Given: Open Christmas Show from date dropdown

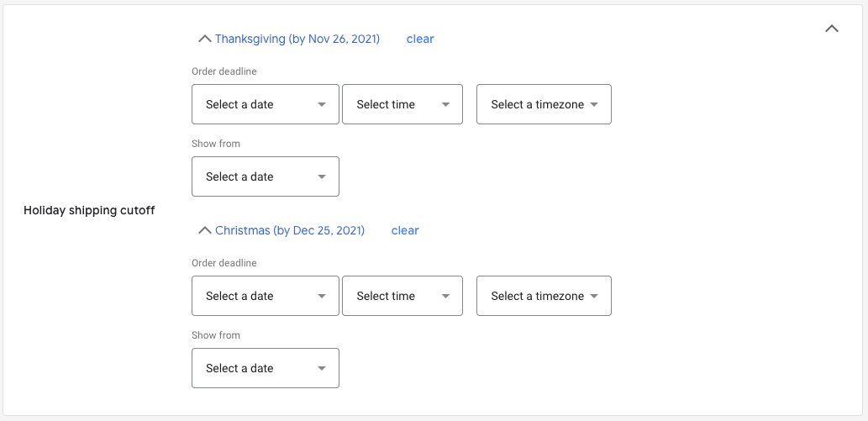Looking at the screenshot, I should point(265,368).
